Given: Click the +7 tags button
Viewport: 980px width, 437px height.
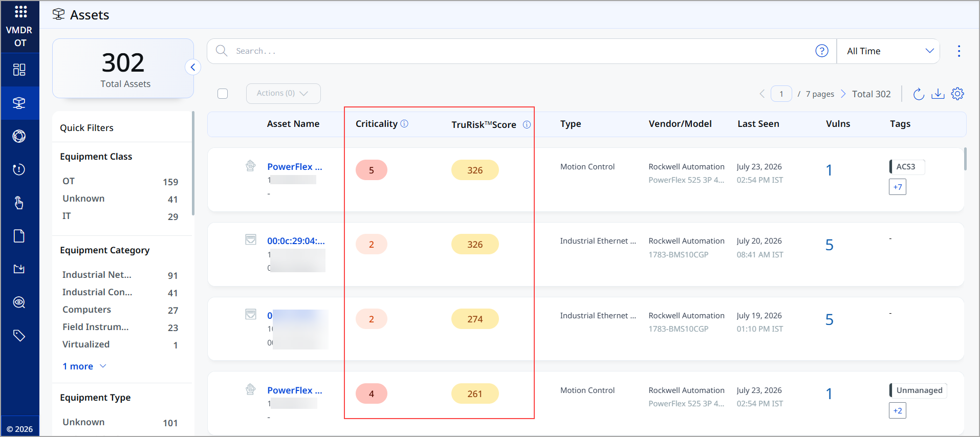Looking at the screenshot, I should click(x=898, y=187).
